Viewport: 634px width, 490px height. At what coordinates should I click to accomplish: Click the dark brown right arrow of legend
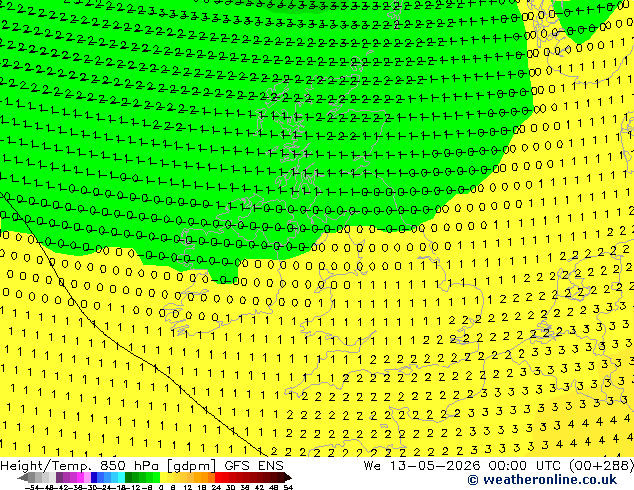(288, 478)
